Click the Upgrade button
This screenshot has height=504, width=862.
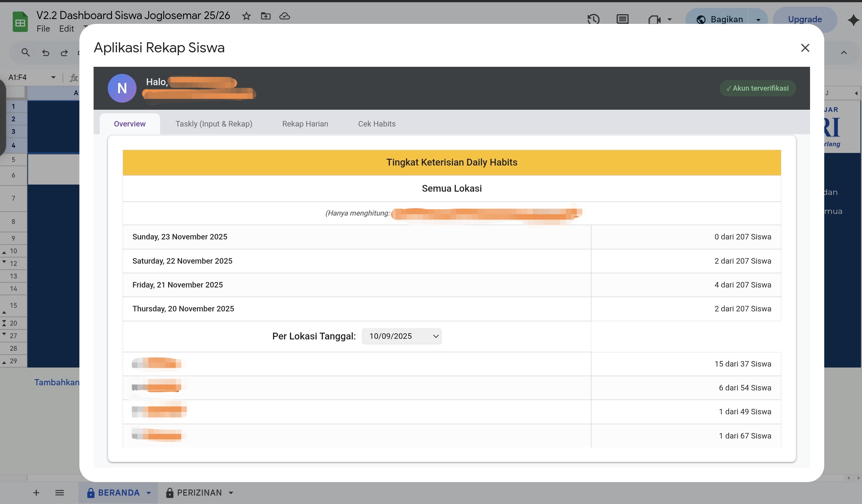[805, 19]
